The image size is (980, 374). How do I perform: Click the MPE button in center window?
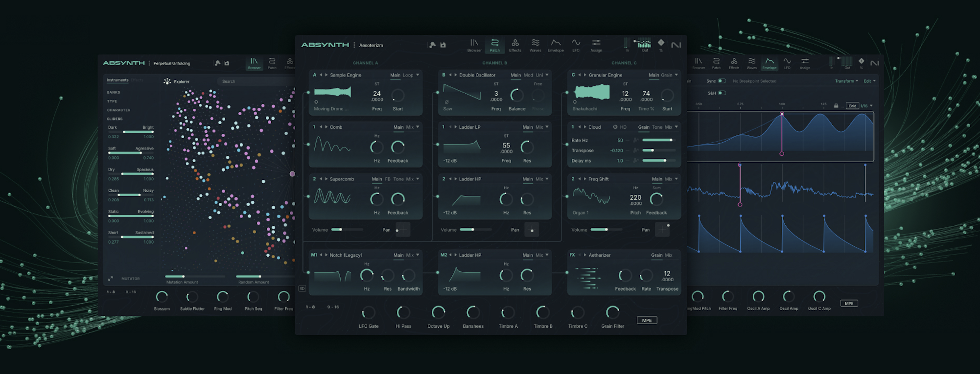[x=647, y=320]
